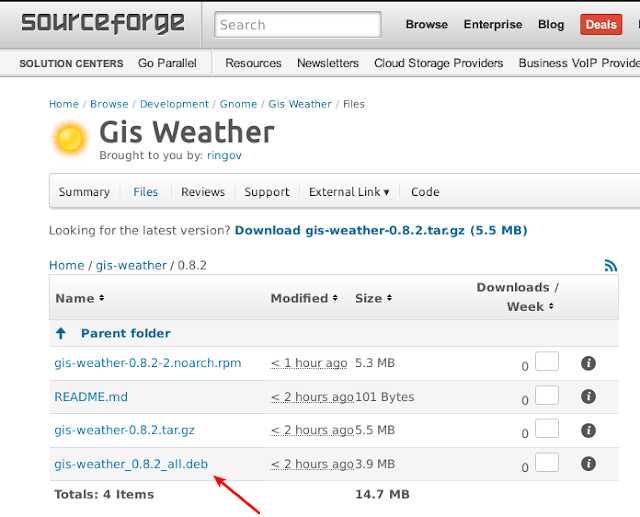Click the Parent folder up-arrow icon

[x=61, y=333]
